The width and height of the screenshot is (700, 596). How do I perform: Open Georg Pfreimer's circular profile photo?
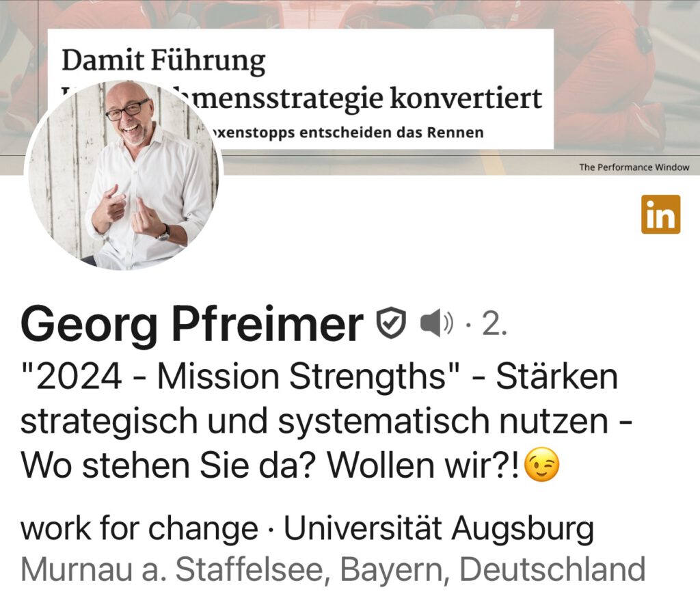(x=124, y=175)
